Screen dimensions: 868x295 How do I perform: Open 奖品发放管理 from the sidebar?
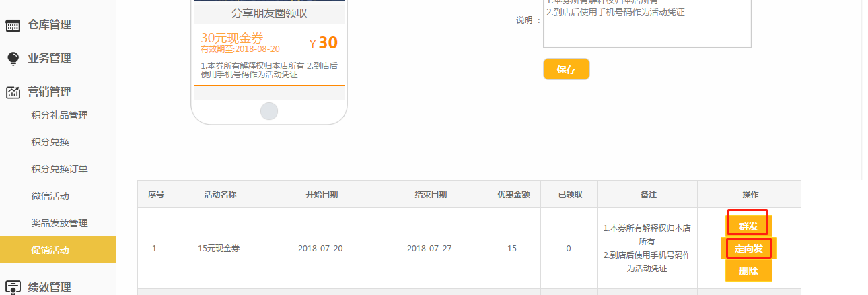click(x=59, y=223)
